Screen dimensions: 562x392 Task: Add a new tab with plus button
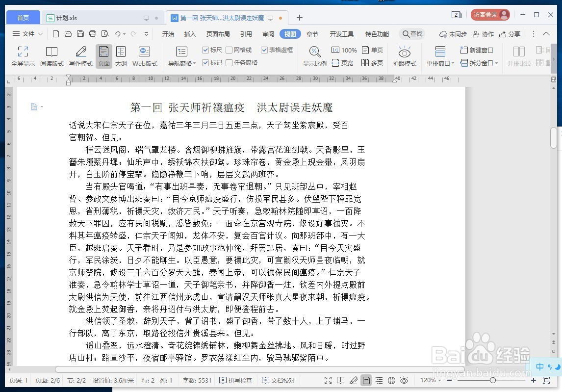tap(300, 18)
